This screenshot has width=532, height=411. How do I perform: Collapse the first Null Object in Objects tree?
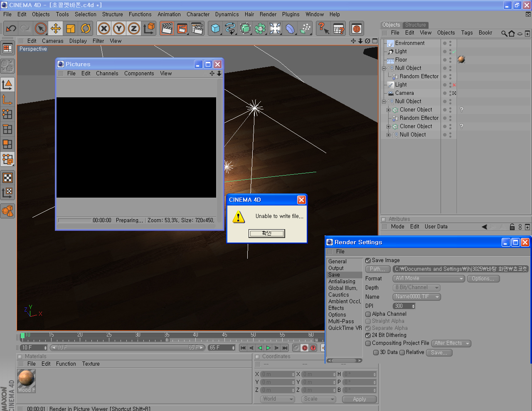384,68
